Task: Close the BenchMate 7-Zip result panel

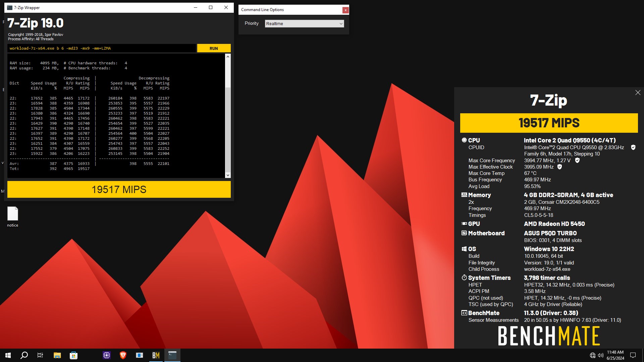Action: (x=638, y=93)
